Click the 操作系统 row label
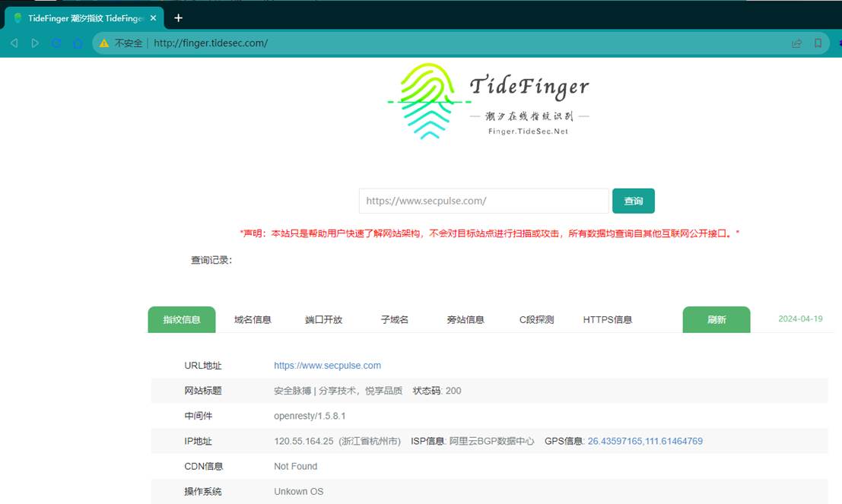 tap(203, 492)
